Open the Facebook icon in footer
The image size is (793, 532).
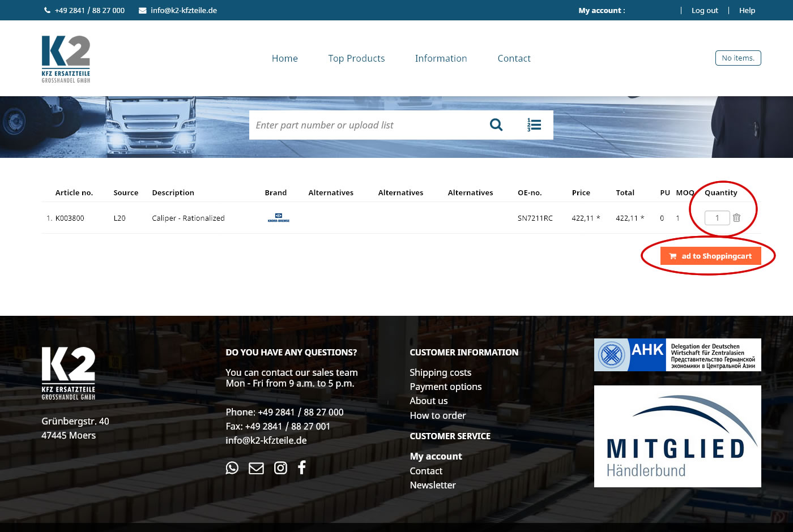(x=302, y=467)
